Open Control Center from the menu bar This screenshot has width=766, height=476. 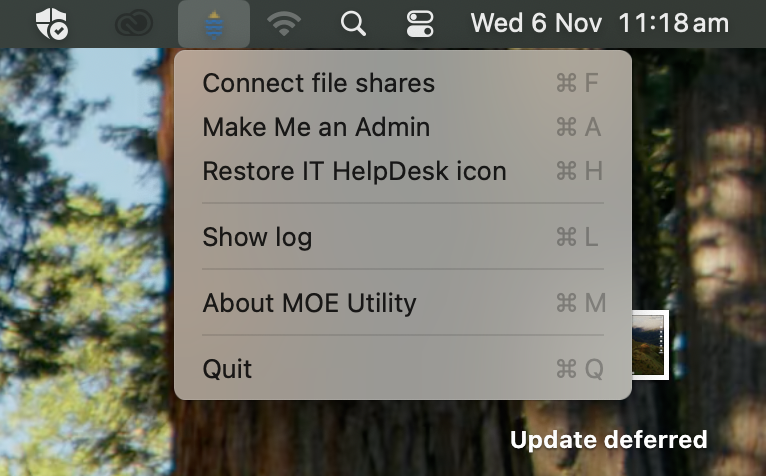tap(421, 23)
